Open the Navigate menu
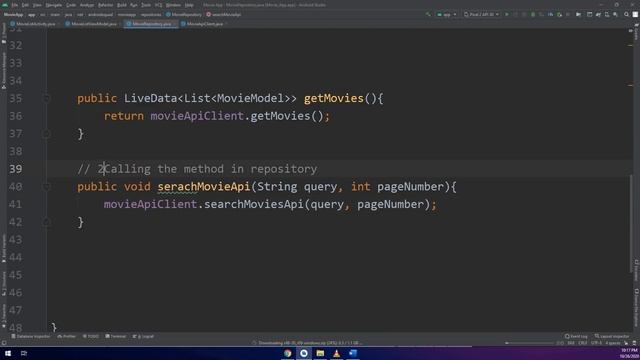 (x=53, y=5)
